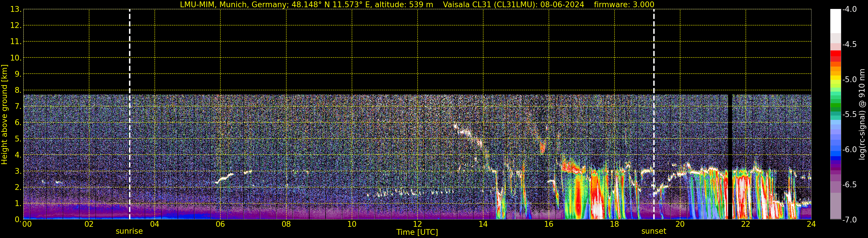The width and height of the screenshot is (868, 238).
Task: Click the sunset dashed vertical line
Action: (654, 115)
